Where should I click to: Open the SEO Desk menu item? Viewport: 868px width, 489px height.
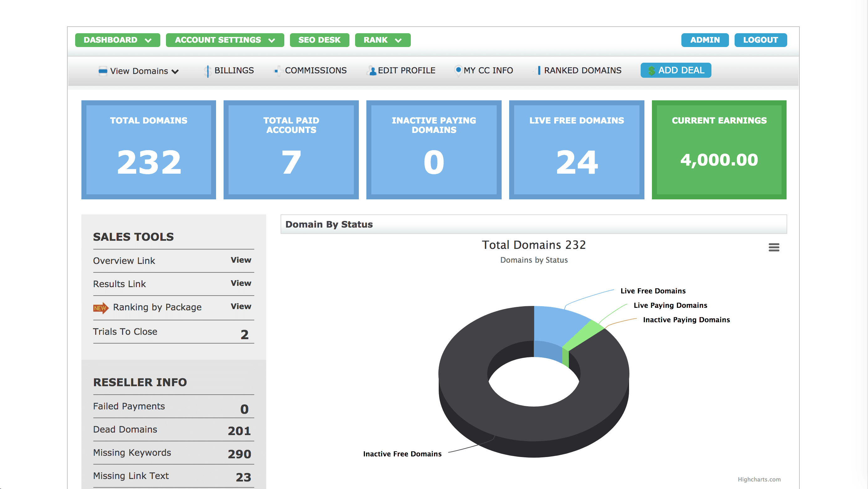tap(319, 40)
